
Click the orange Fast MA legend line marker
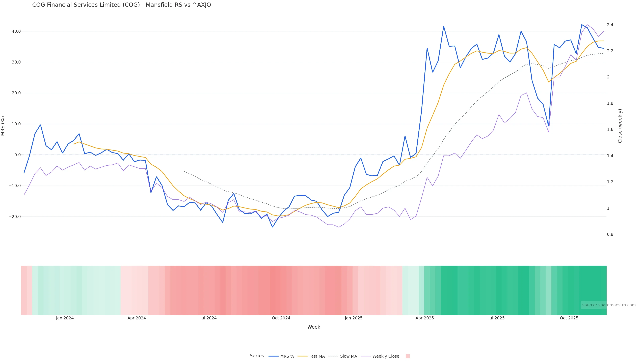pos(303,356)
